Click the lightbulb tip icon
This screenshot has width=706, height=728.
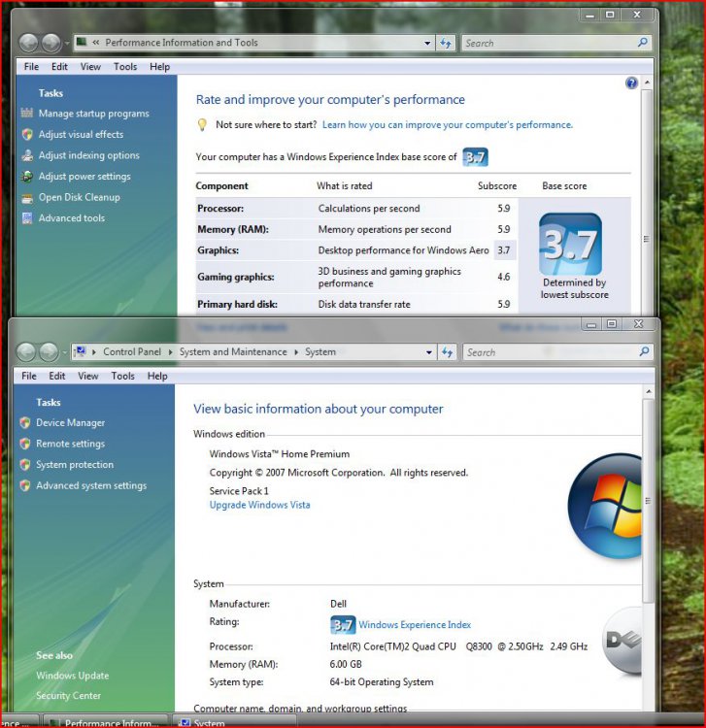point(202,124)
